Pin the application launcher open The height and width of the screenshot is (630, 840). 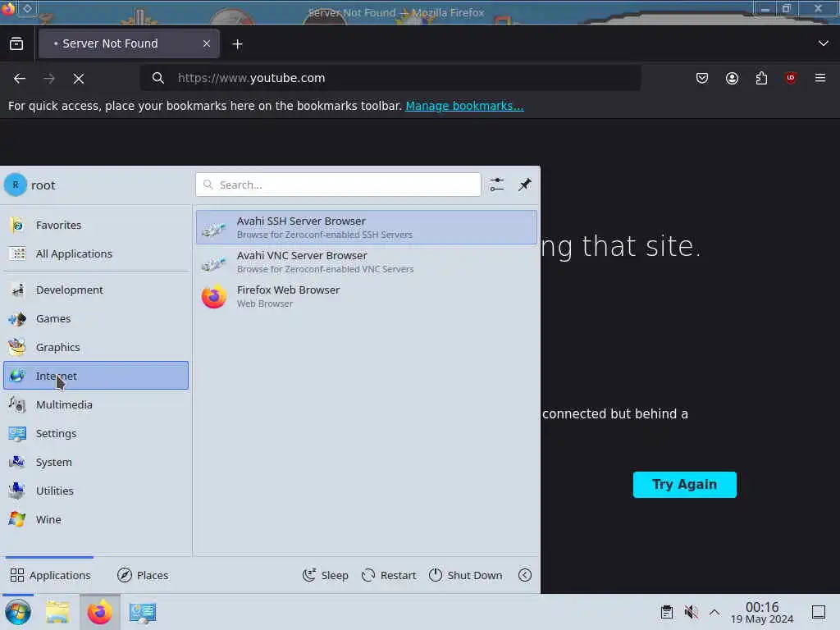(524, 185)
